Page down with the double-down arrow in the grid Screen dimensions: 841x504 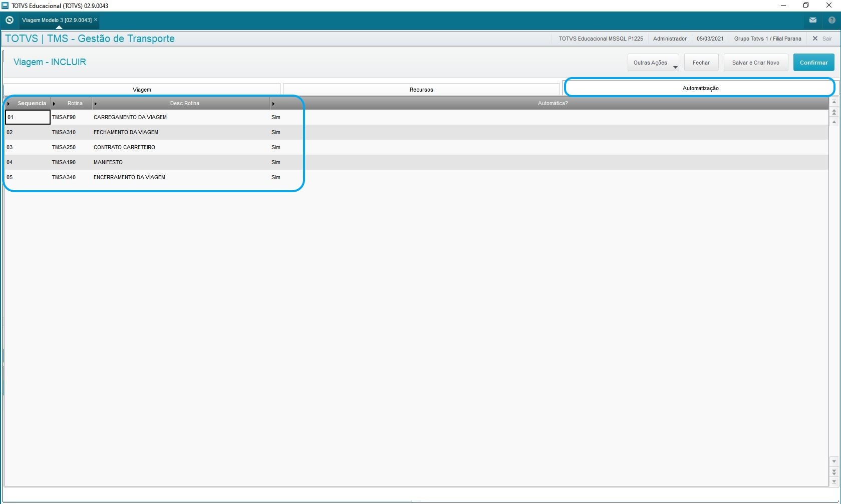[x=834, y=471]
